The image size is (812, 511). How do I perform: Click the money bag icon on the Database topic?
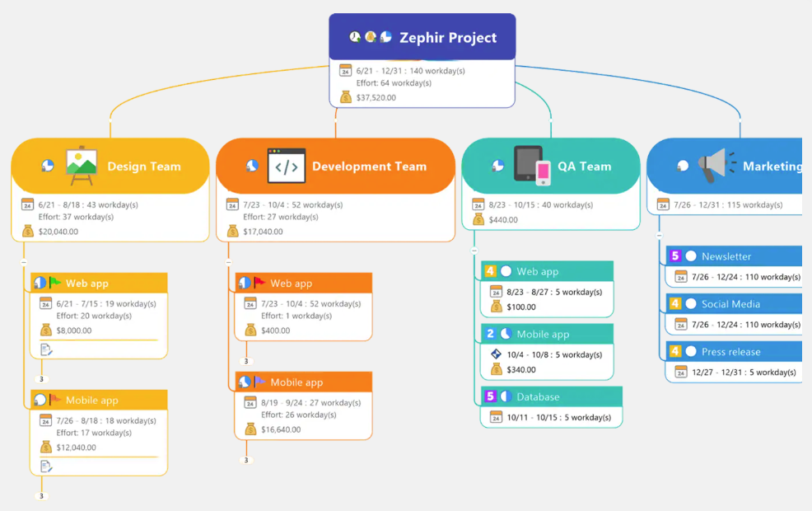tap(494, 415)
